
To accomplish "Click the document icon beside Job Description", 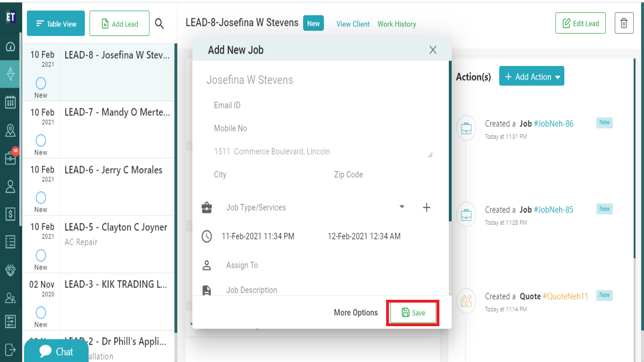I will [x=206, y=290].
